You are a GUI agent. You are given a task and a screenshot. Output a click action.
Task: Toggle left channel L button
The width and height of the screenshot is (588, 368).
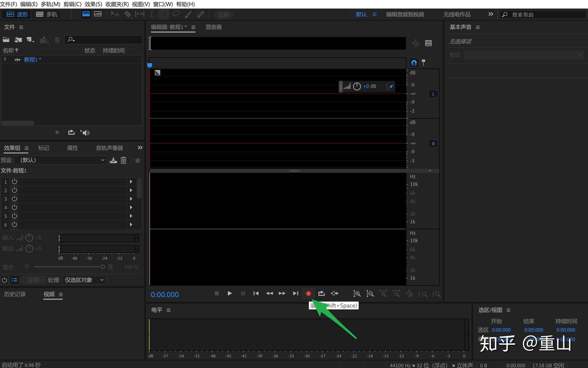tap(433, 94)
